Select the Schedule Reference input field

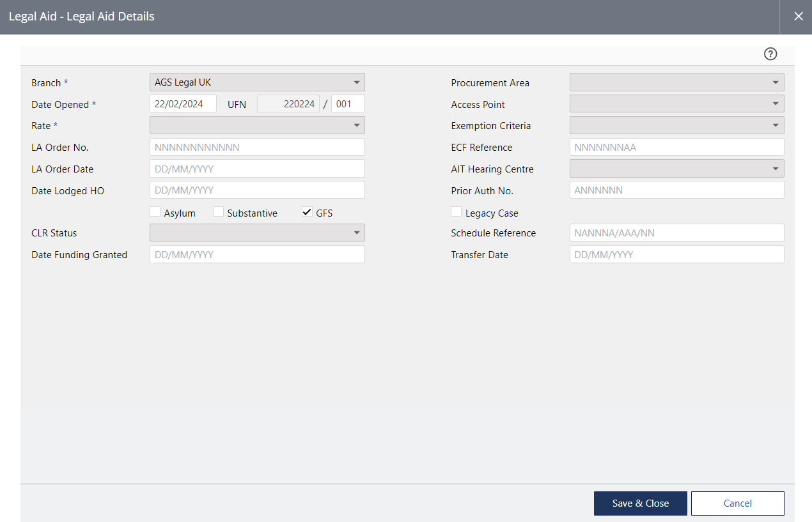(676, 233)
